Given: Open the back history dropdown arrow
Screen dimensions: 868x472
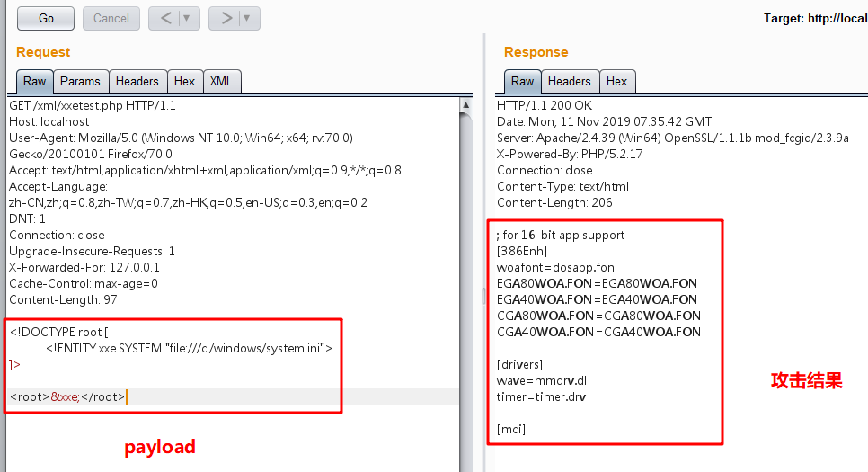Looking at the screenshot, I should pyautogui.click(x=187, y=18).
